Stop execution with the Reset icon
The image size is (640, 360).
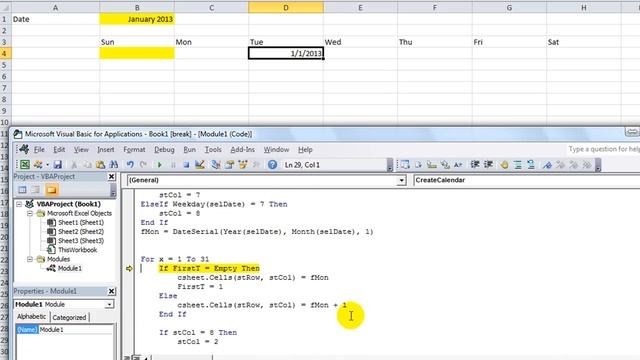pyautogui.click(x=186, y=164)
